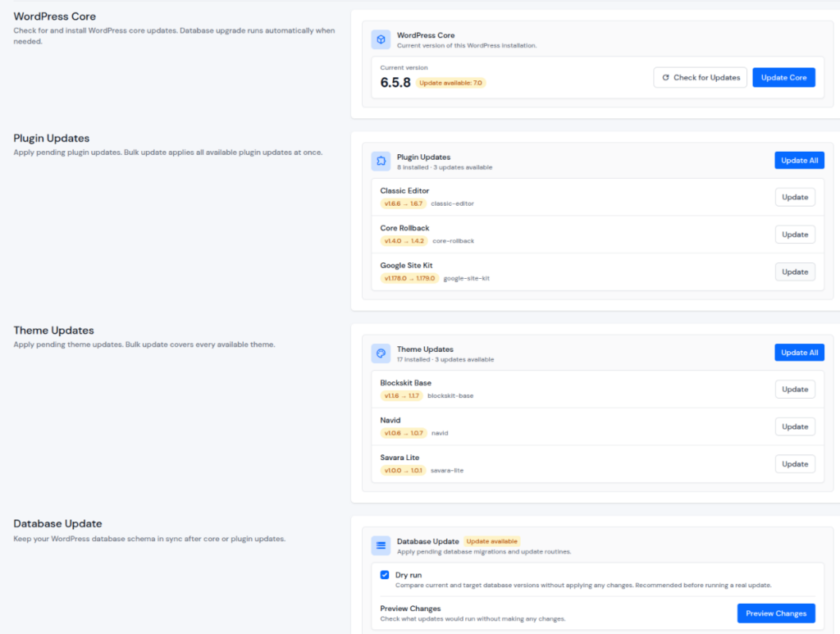Click the v1.4.0 → 1.4.2 version badge
This screenshot has height=634, width=840.
tap(404, 241)
